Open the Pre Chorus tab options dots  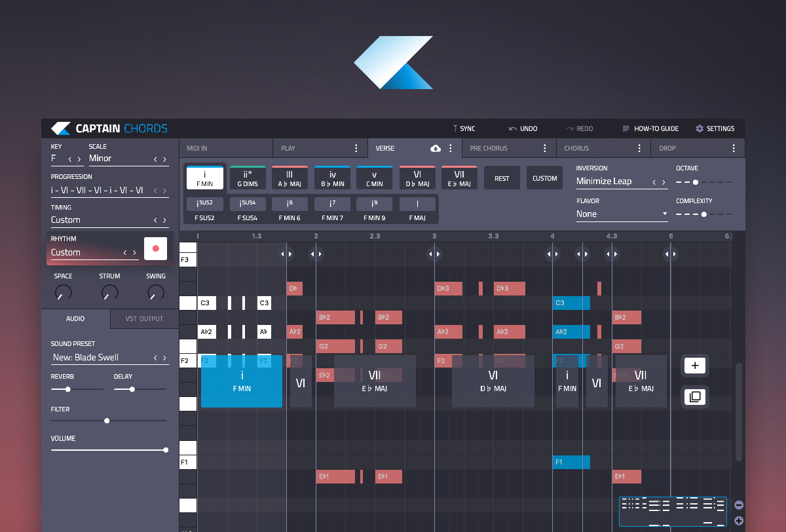[x=545, y=148]
